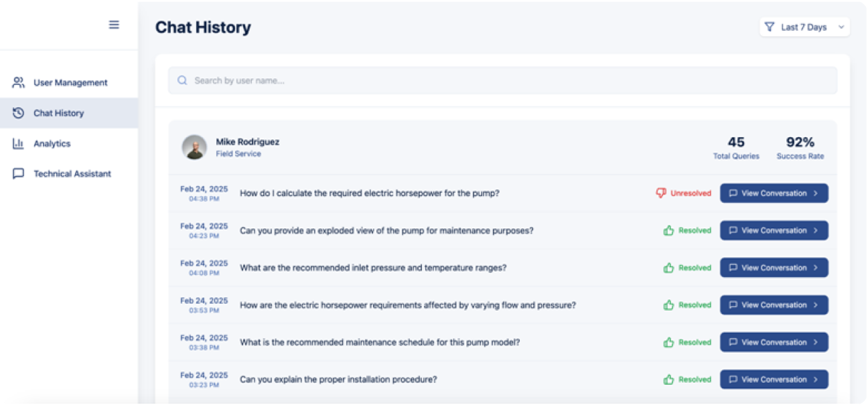The image size is (868, 405).
Task: Open the Last 7 Days dropdown
Action: 804,27
